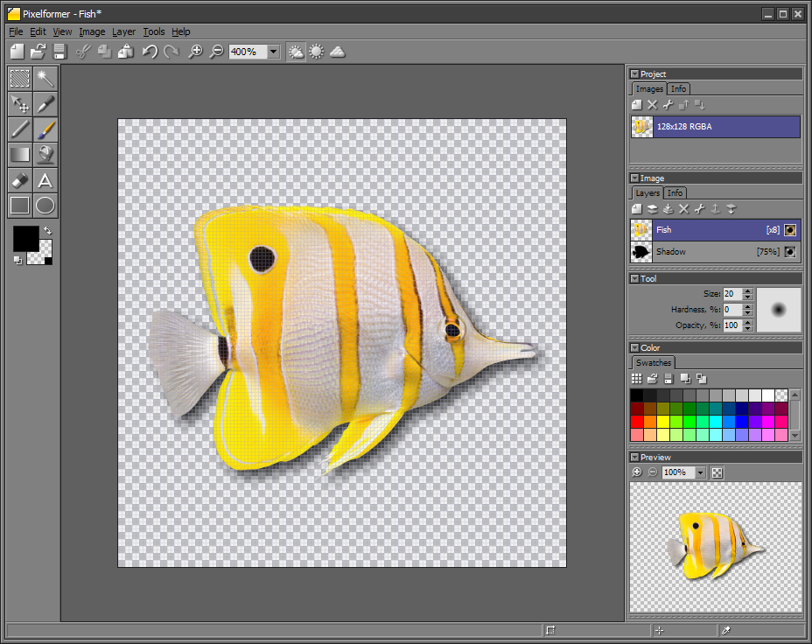The height and width of the screenshot is (644, 812).
Task: Collapse the Project panel
Action: point(634,73)
